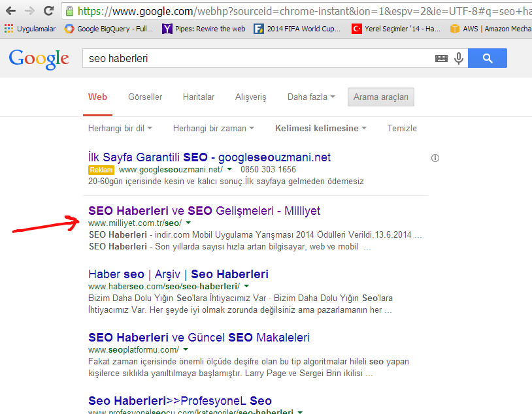Click the browser forward arrow
The height and width of the screenshot is (414, 532).
30,11
